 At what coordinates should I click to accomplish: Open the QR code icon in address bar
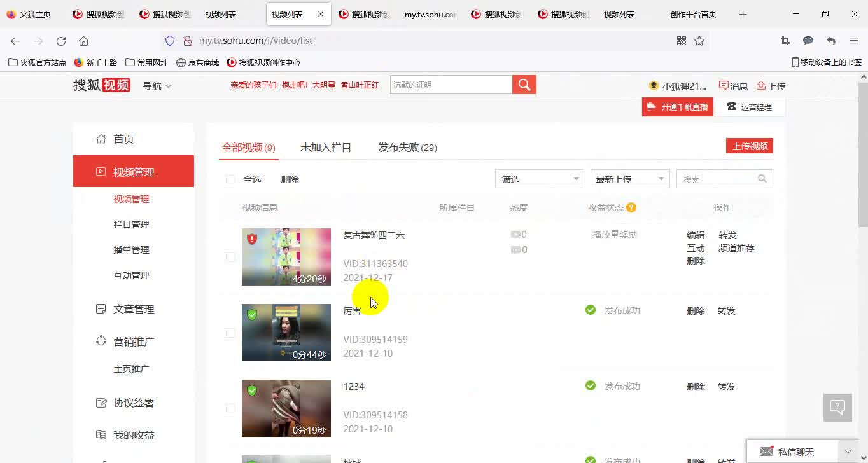tap(682, 41)
